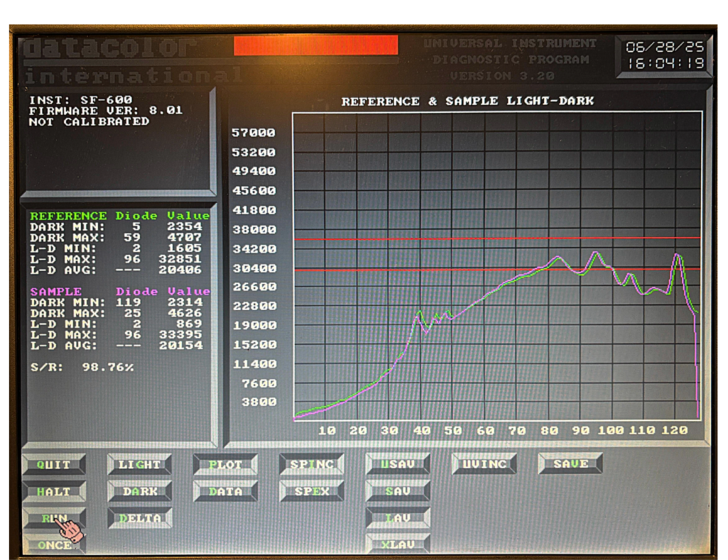This screenshot has width=728, height=560.
Task: Choose the SPEX specular excluded option
Action: pyautogui.click(x=311, y=491)
